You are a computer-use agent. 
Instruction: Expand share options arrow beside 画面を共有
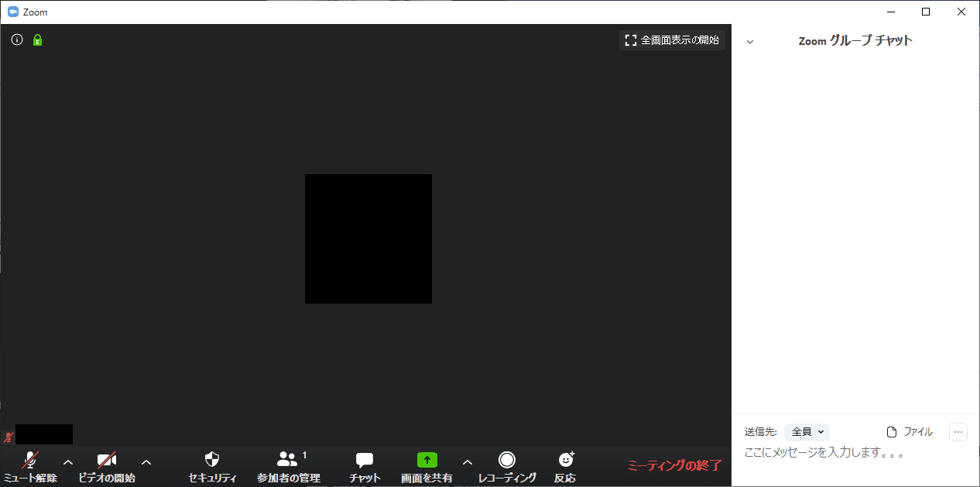(467, 462)
